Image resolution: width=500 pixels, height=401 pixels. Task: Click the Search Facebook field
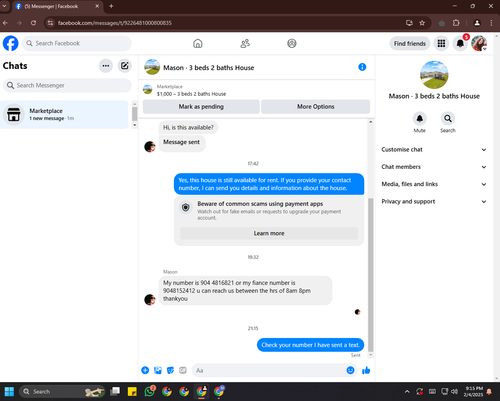(77, 43)
